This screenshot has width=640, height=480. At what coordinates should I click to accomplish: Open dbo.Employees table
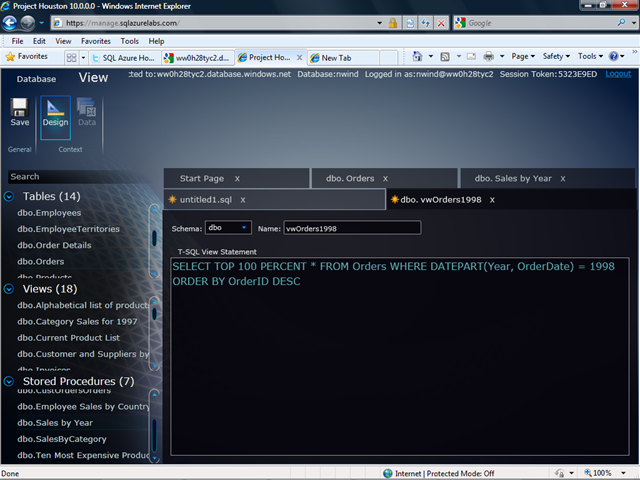click(x=49, y=213)
